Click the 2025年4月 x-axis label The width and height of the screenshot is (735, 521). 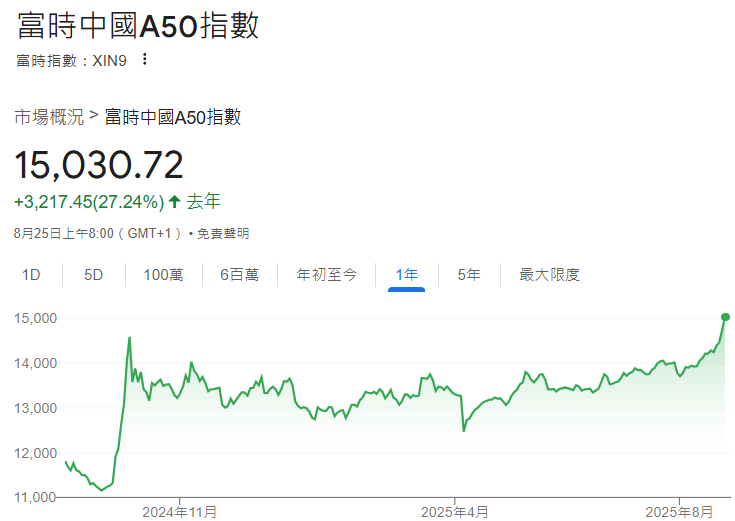tap(455, 512)
